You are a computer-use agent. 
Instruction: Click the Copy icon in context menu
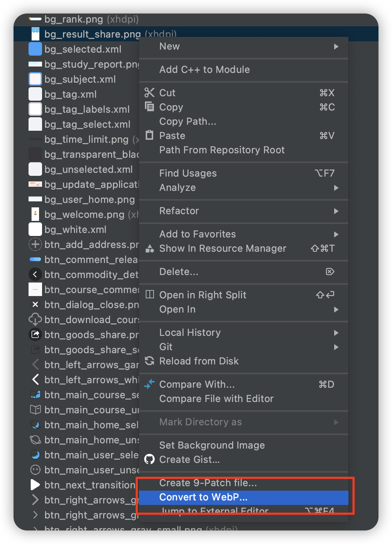point(149,107)
